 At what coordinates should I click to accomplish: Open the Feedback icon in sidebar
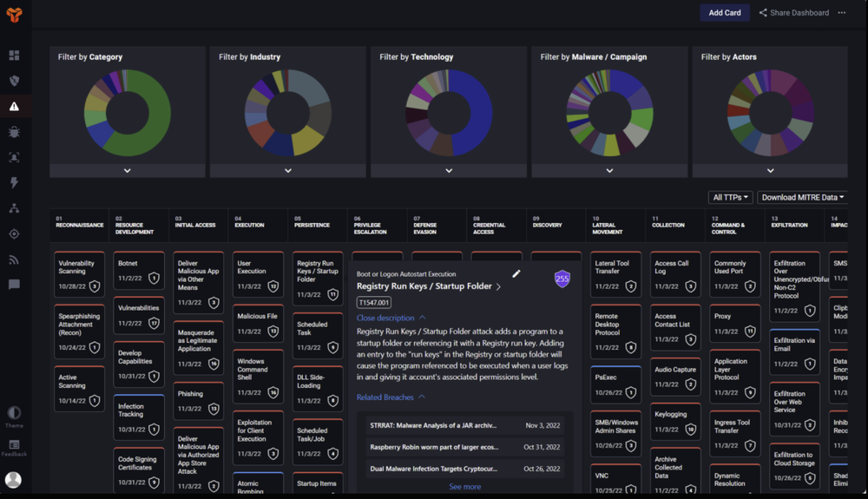pyautogui.click(x=15, y=445)
